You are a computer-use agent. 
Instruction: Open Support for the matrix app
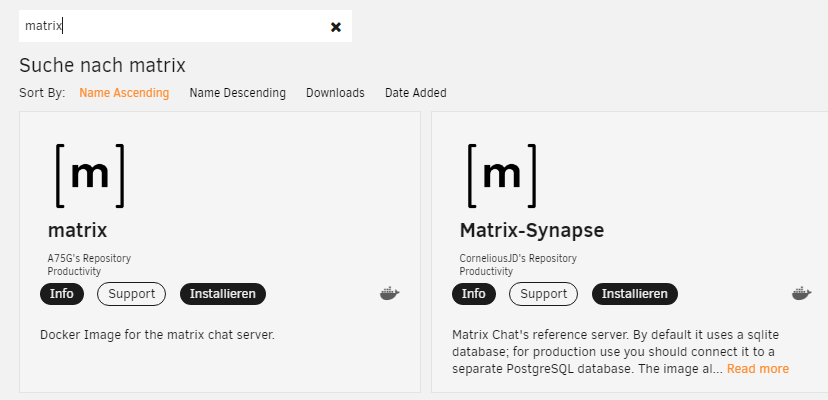[x=131, y=294]
